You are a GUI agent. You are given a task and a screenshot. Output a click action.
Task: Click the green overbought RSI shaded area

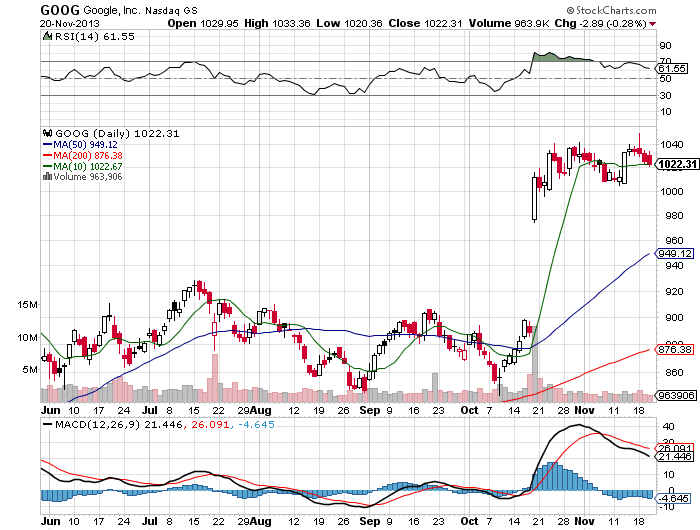560,57
